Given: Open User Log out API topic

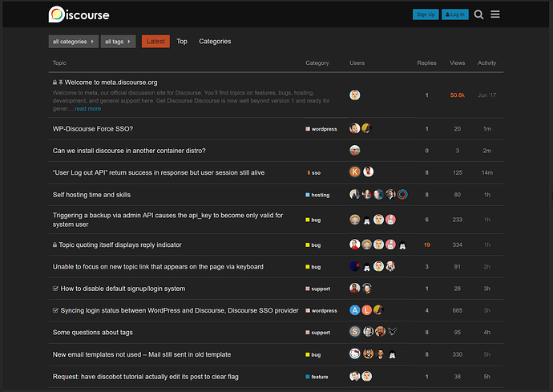Looking at the screenshot, I should [x=159, y=172].
